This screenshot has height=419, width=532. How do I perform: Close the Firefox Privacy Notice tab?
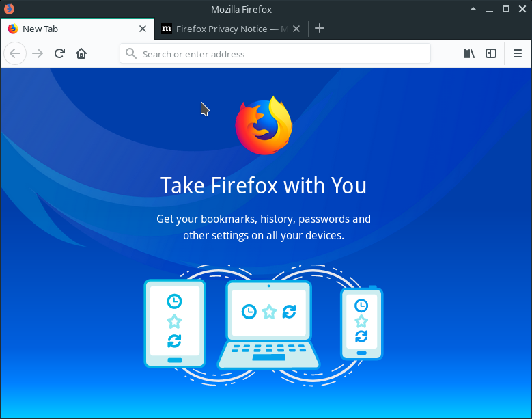[296, 29]
